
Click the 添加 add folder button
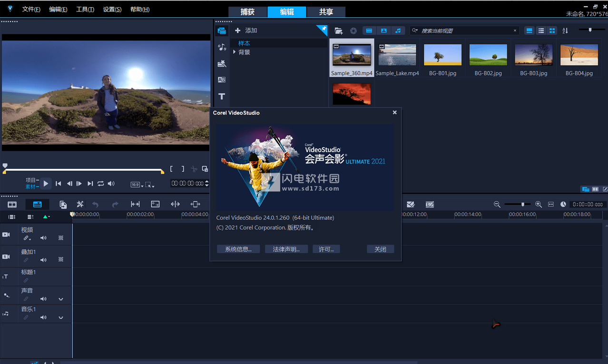(x=246, y=30)
